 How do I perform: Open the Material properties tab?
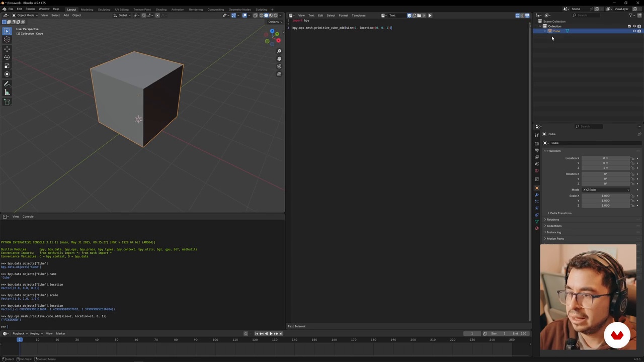point(537,228)
